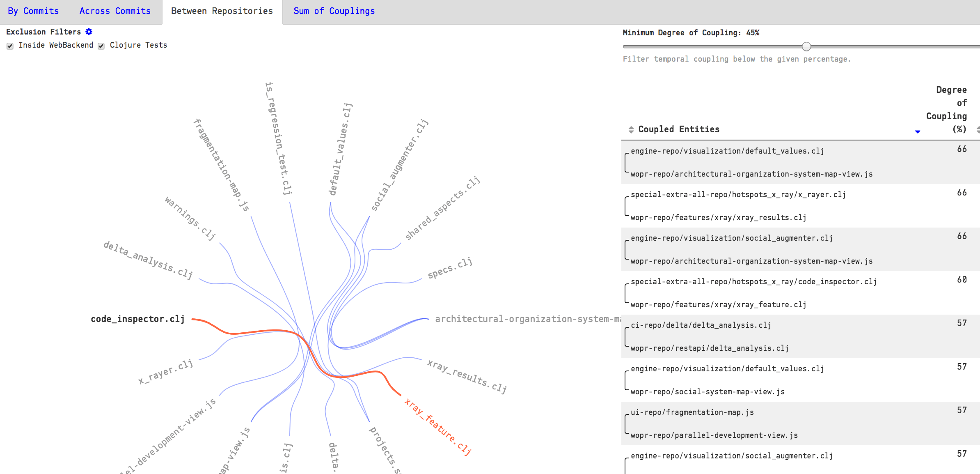Switch to the By Commits tab
This screenshot has height=474, width=980.
(33, 11)
